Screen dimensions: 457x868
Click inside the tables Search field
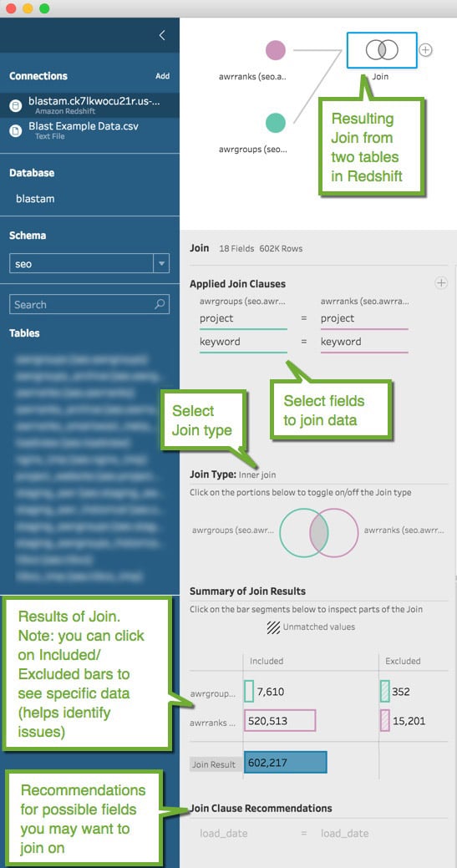coord(83,304)
